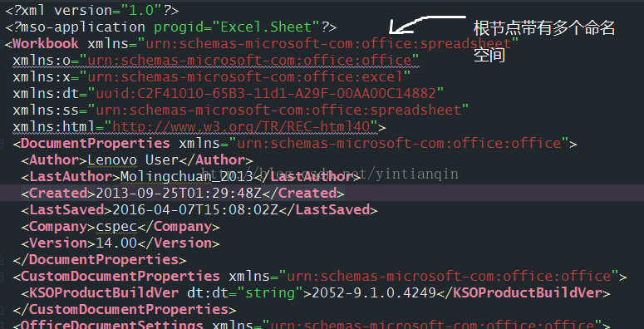Click the opening Version tag
644x329 pixels.
[58, 243]
